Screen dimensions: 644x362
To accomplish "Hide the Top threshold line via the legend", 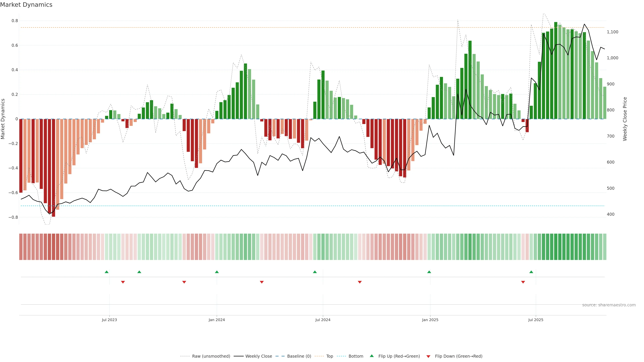I will [x=330, y=356].
